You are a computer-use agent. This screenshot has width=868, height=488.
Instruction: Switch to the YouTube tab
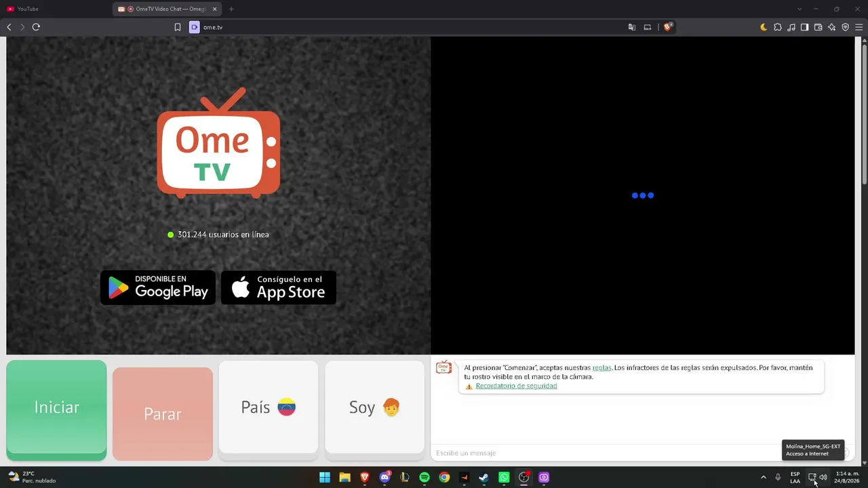pyautogui.click(x=58, y=9)
